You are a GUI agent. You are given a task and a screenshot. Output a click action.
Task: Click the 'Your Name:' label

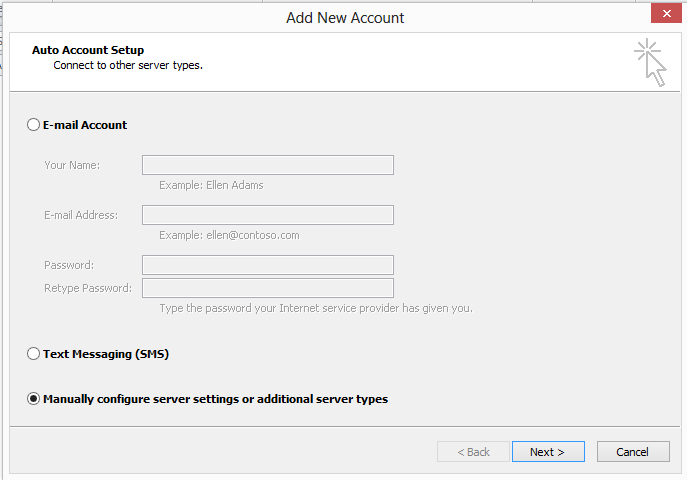[72, 165]
